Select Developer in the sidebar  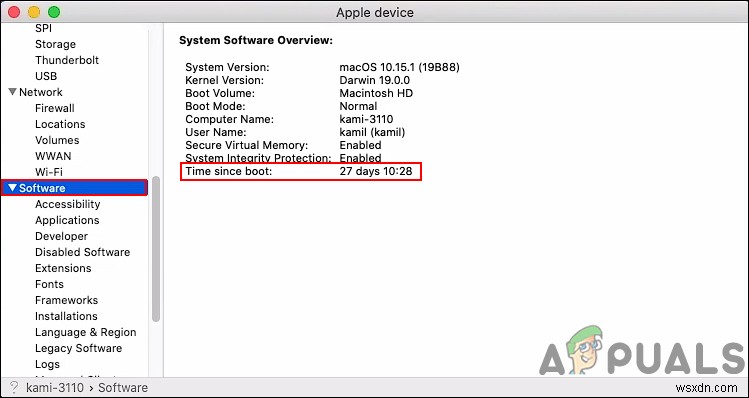[61, 236]
